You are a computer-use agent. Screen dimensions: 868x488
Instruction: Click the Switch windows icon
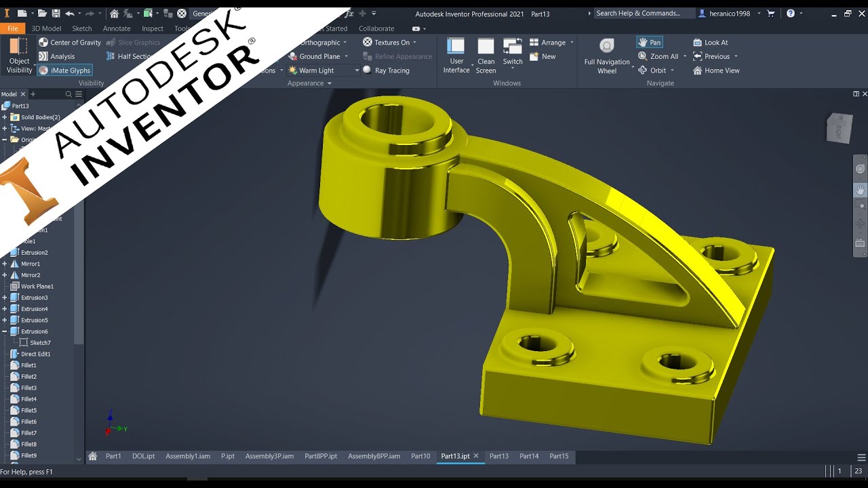[x=513, y=46]
